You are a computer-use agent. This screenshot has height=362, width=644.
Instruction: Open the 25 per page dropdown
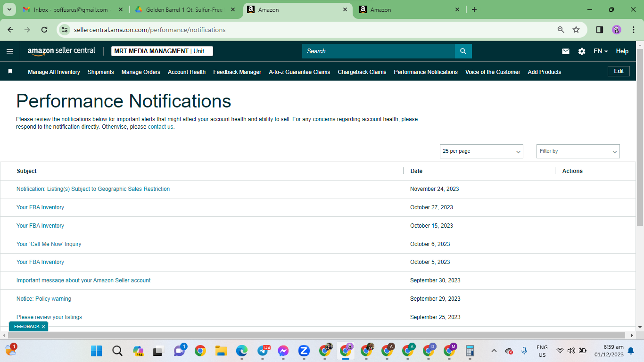click(x=481, y=151)
